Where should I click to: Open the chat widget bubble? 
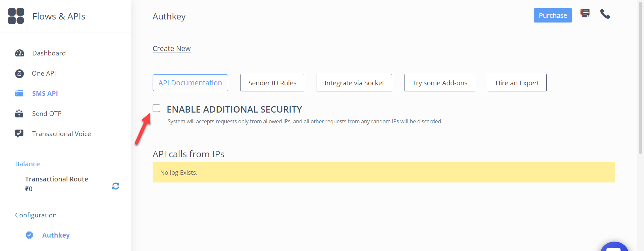614,247
